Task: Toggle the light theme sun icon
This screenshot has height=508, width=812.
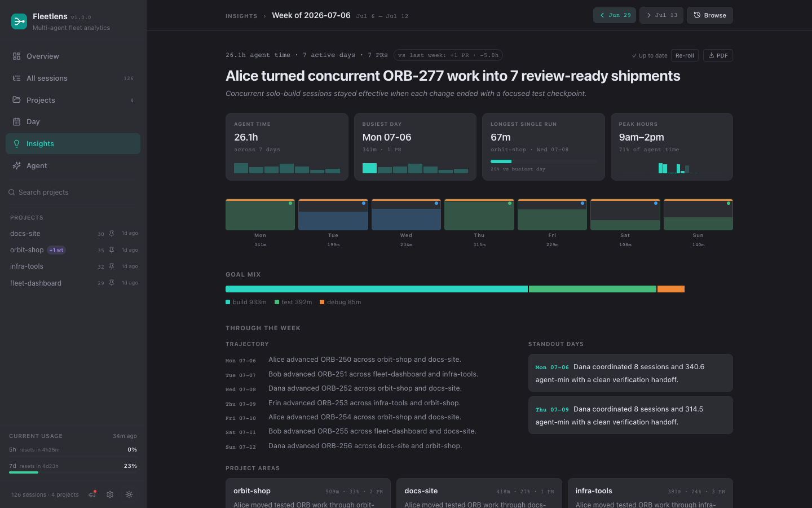Action: 129,494
